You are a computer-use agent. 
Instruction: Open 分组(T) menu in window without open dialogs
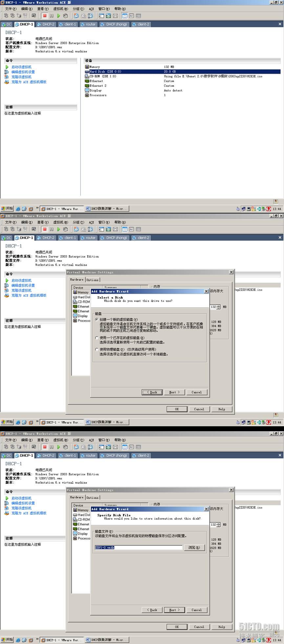pyautogui.click(x=78, y=9)
